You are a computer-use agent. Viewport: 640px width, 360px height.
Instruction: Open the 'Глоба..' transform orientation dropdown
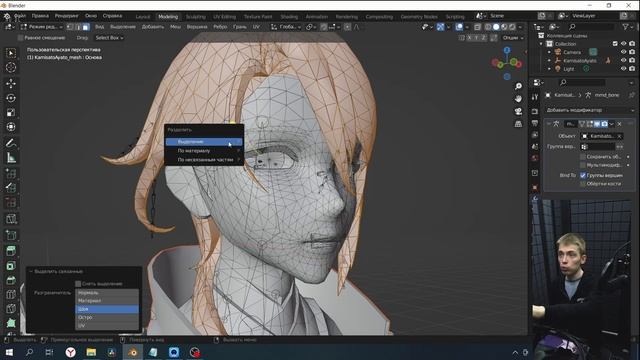tap(285, 27)
